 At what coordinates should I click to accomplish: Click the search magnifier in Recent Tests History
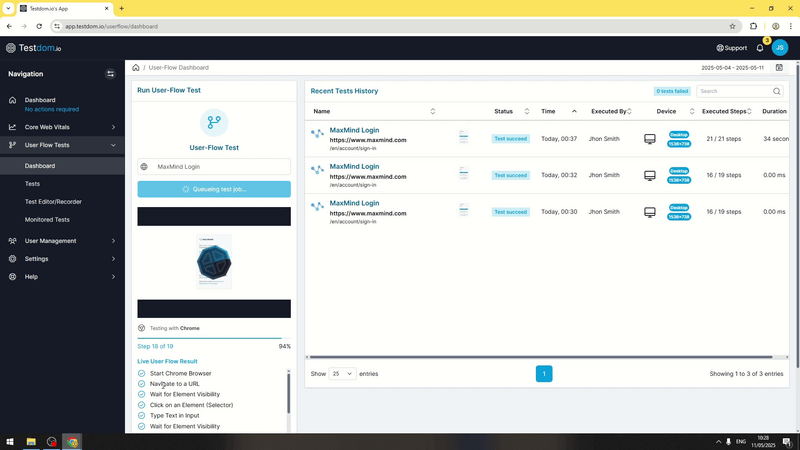point(777,91)
